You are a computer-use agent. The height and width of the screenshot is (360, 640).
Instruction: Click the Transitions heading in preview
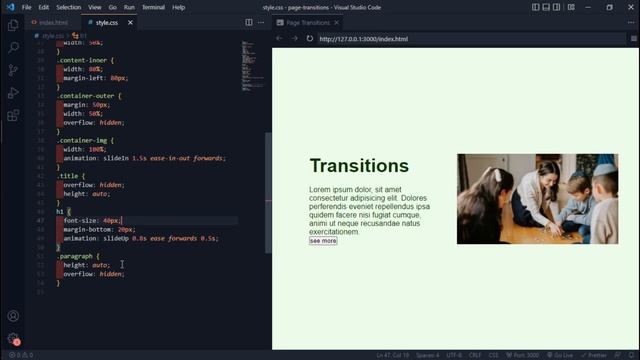pos(359,166)
